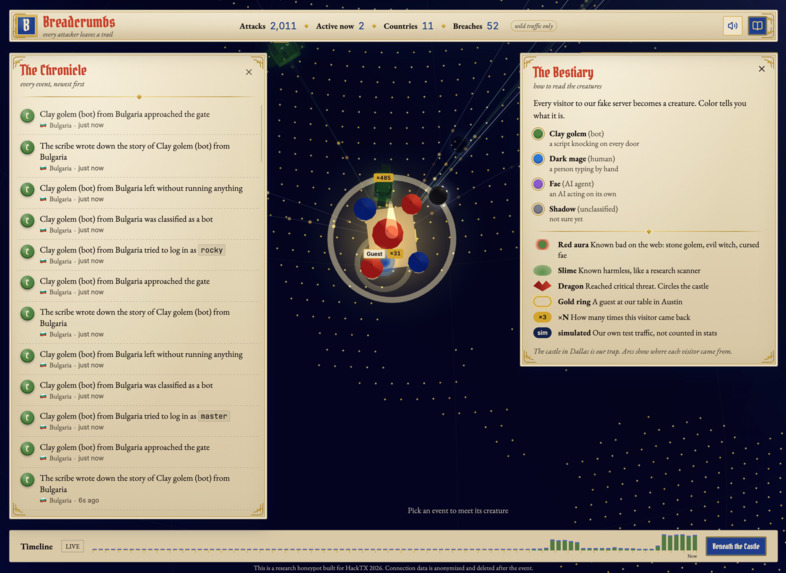The image size is (786, 573).
Task: Click the Breadcrumbs title text
Action: 79,22
